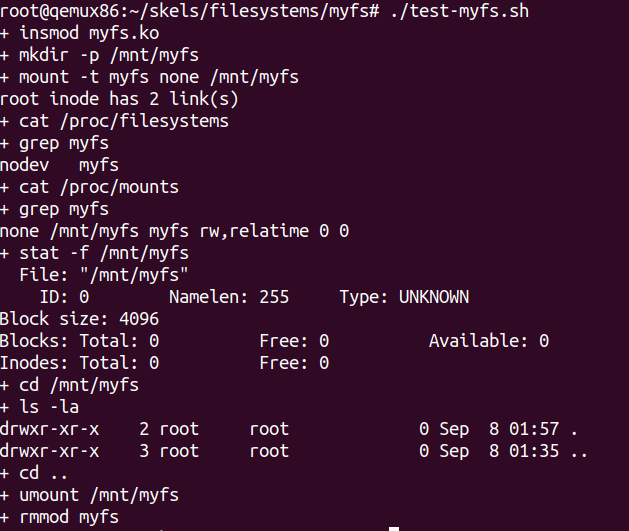
Task: Click the cat /proc/mounts line
Action: [99, 187]
